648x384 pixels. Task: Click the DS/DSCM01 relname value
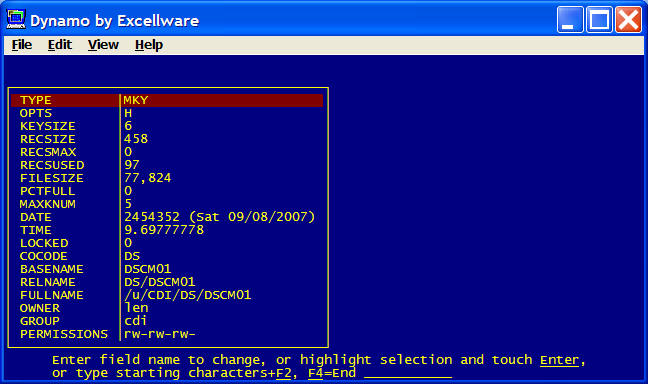point(160,282)
